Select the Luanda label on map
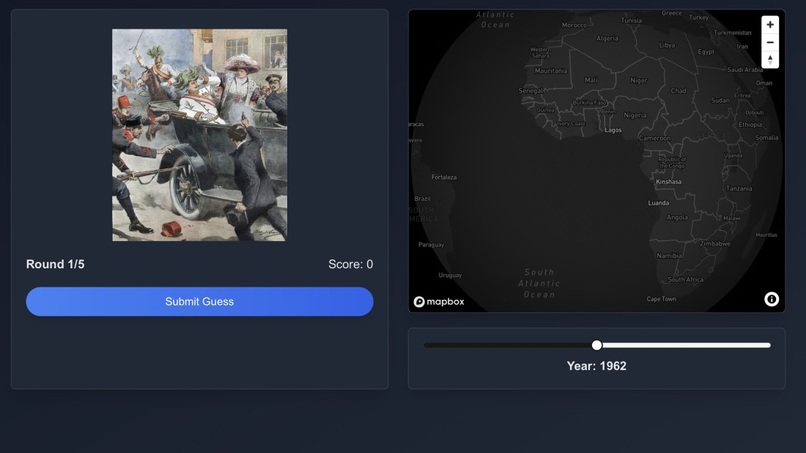This screenshot has width=806, height=453. (x=658, y=203)
